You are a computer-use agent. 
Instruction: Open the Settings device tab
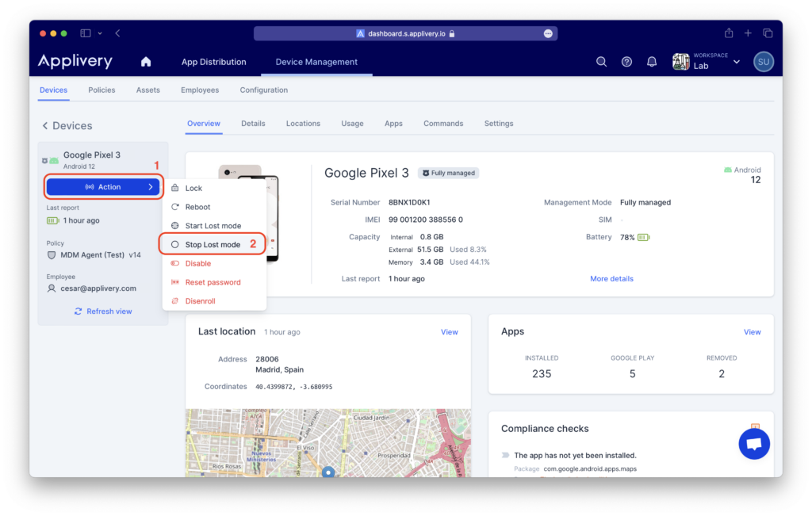(499, 124)
